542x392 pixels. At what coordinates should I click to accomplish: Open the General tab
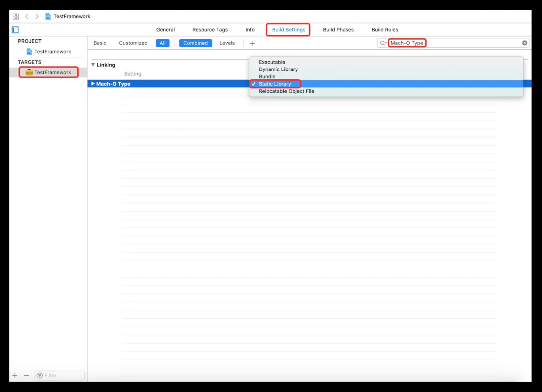pyautogui.click(x=165, y=30)
